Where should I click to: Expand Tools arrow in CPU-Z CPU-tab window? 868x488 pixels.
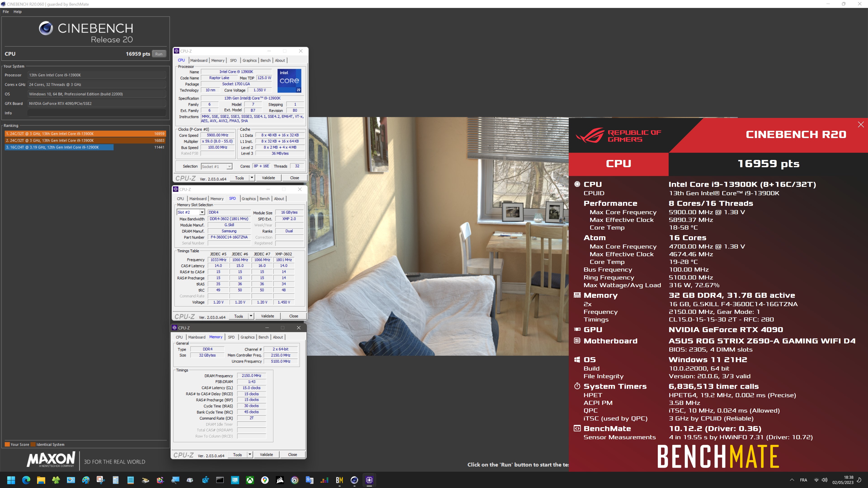pos(252,178)
